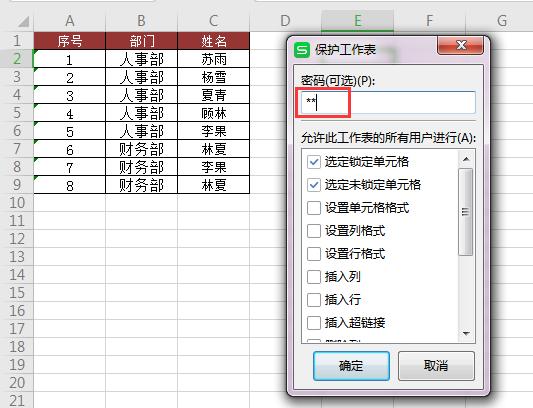Click the 姓名 header cell
Screen dimensions: 533x408
[213, 41]
